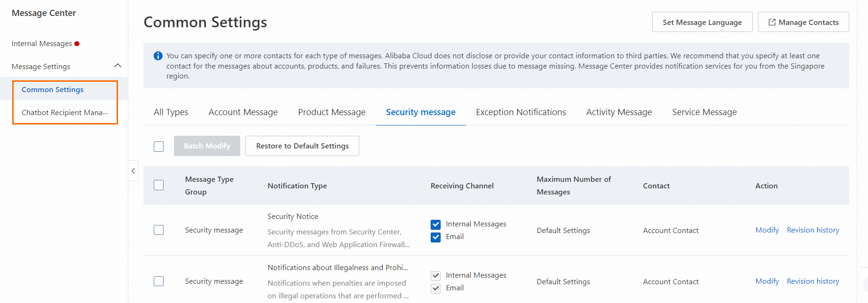This screenshot has width=868, height=303.
Task: Uncheck Email channel for Security Notice
Action: (x=436, y=237)
